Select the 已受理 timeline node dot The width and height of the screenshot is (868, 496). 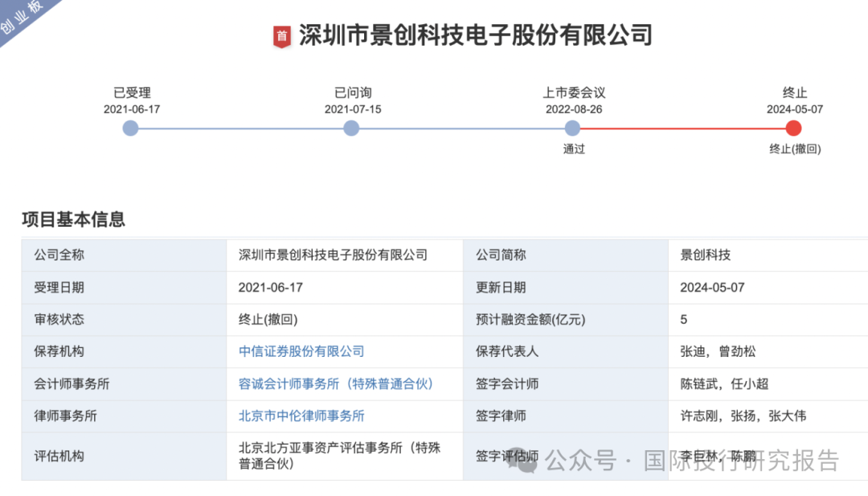[x=131, y=129]
